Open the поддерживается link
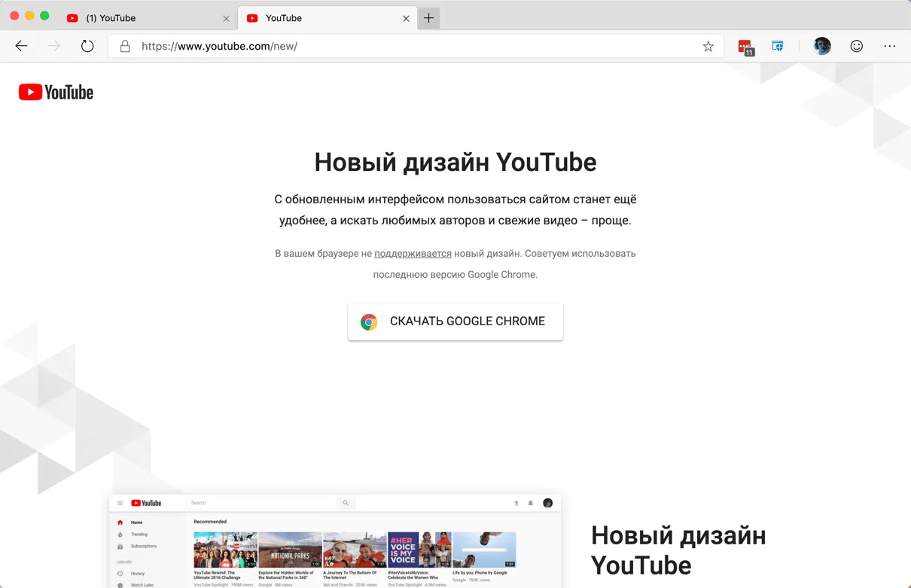This screenshot has width=911, height=588. [x=413, y=254]
